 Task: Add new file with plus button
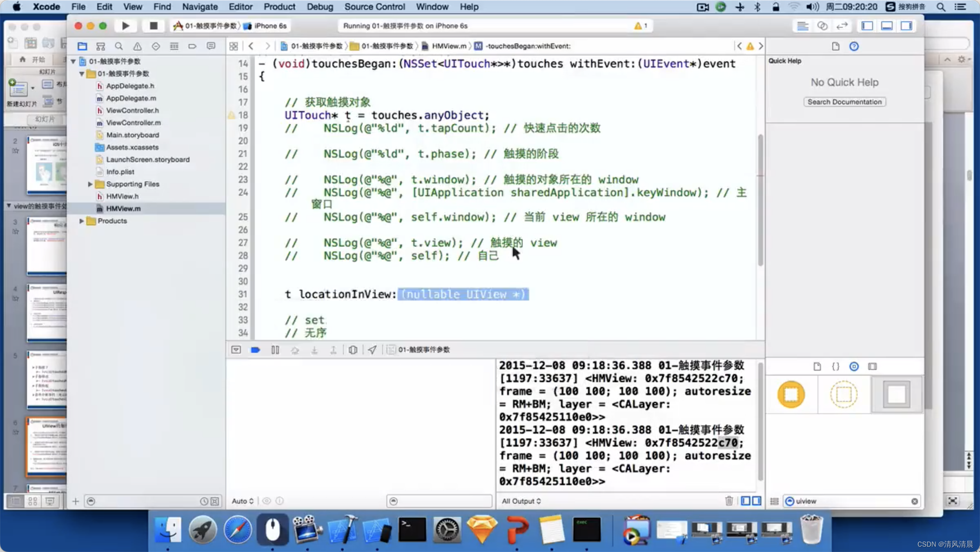click(76, 501)
